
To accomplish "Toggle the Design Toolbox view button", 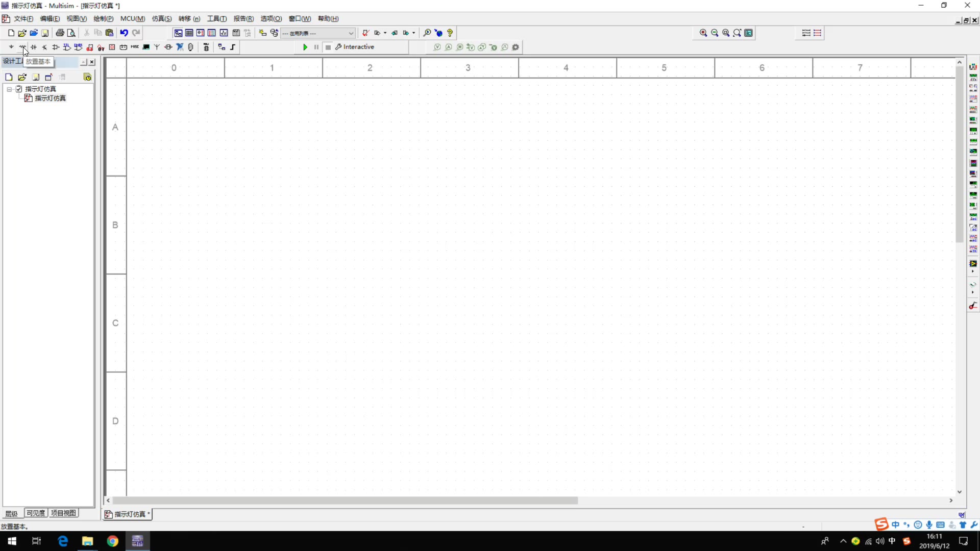I will [178, 33].
